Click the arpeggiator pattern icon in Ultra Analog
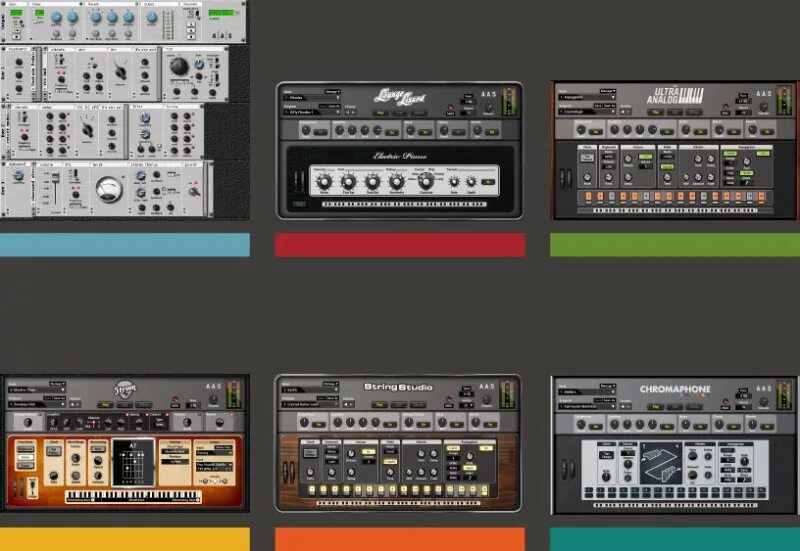 (746, 183)
